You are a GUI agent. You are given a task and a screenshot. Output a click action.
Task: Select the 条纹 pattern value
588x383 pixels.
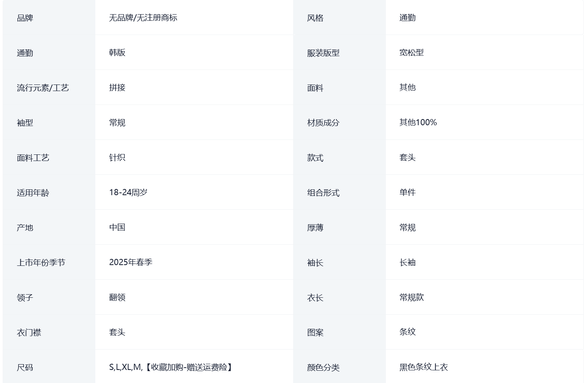point(407,332)
